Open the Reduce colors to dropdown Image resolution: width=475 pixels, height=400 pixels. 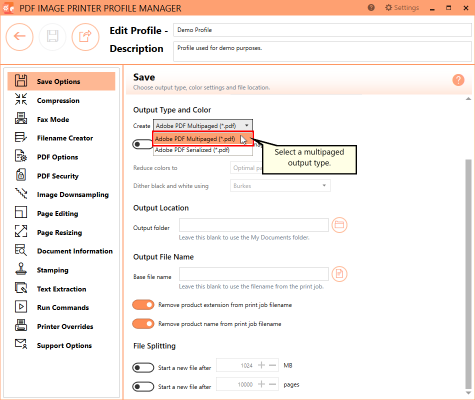coord(246,168)
